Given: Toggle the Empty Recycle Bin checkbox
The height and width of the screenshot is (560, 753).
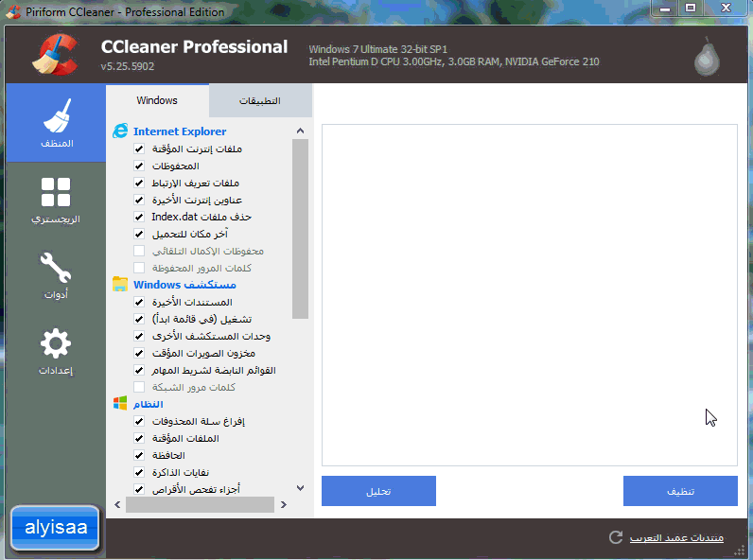Looking at the screenshot, I should [139, 421].
